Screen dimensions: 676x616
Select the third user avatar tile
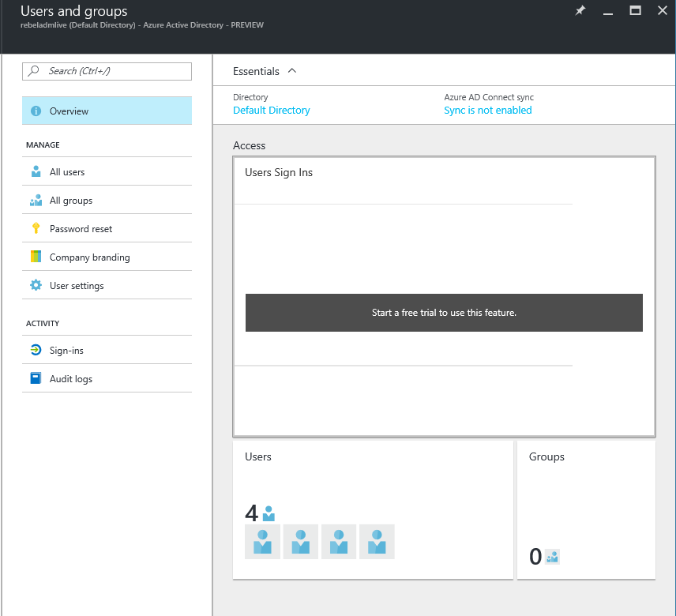coord(339,542)
